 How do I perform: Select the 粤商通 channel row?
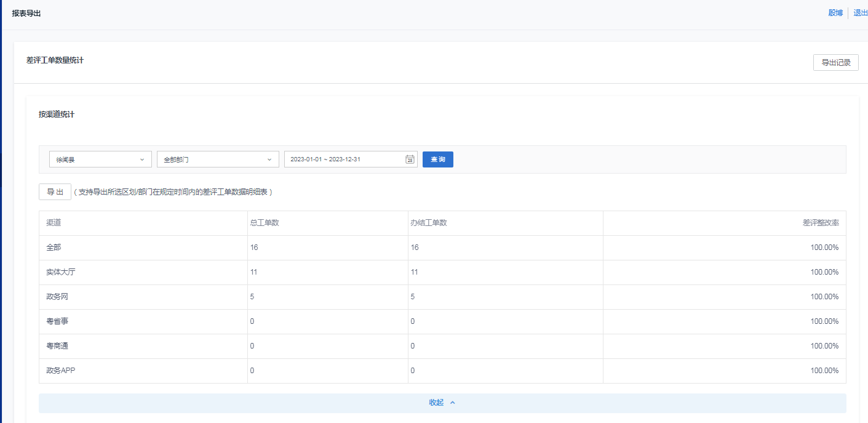tap(57, 346)
